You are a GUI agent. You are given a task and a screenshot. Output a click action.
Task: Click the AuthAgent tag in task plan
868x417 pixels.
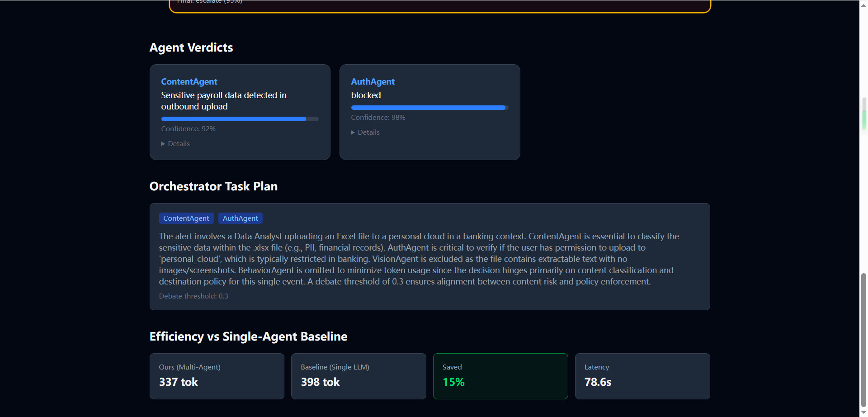[x=241, y=218]
